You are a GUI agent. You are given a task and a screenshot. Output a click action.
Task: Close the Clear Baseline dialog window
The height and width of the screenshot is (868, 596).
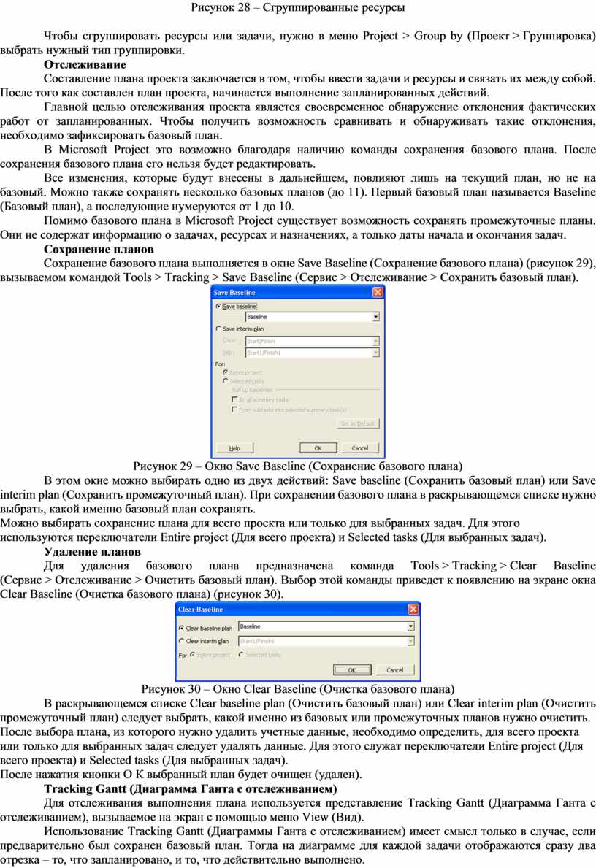click(413, 609)
